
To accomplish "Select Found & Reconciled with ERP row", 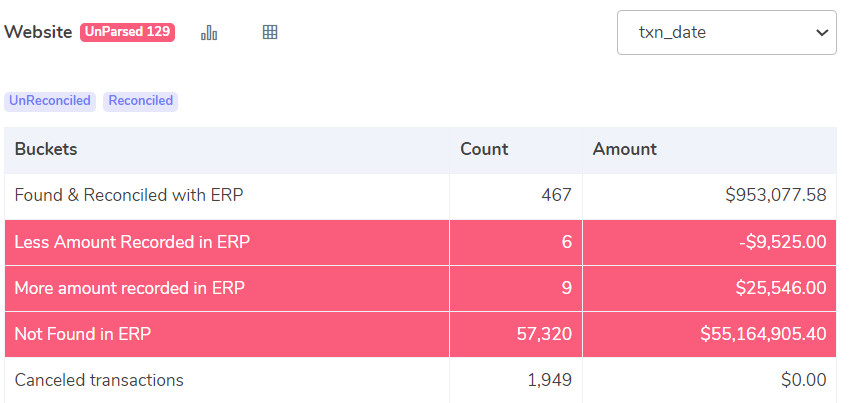I will (420, 196).
